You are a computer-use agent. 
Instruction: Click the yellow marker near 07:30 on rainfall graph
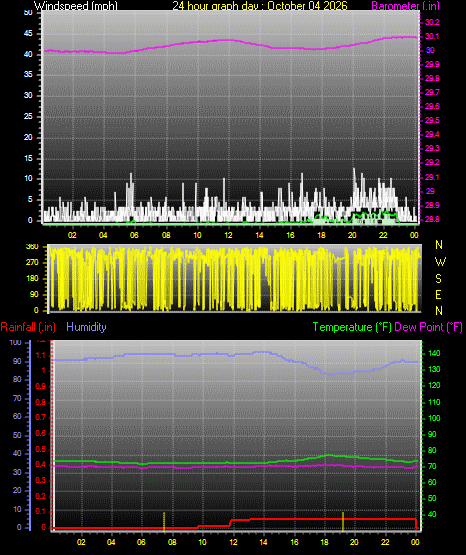tap(164, 522)
